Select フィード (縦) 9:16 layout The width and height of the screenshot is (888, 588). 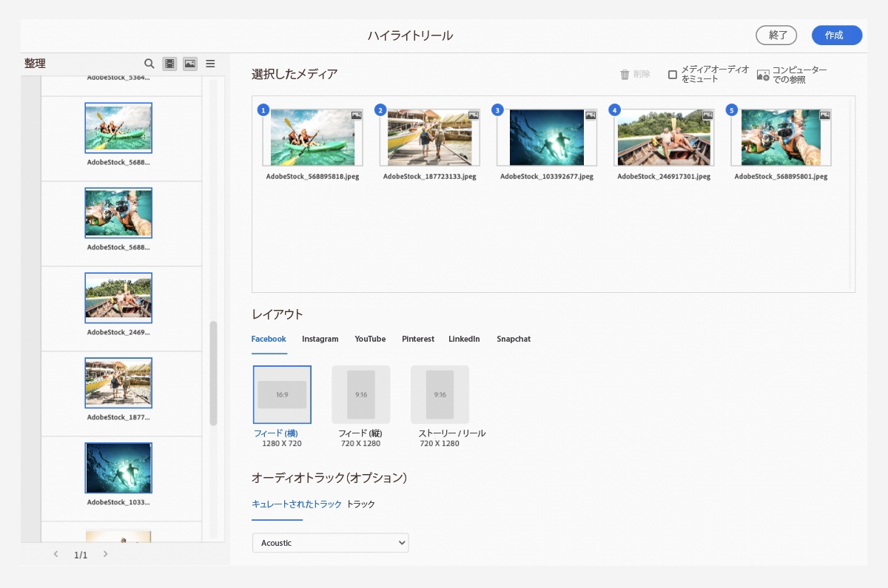tap(361, 394)
